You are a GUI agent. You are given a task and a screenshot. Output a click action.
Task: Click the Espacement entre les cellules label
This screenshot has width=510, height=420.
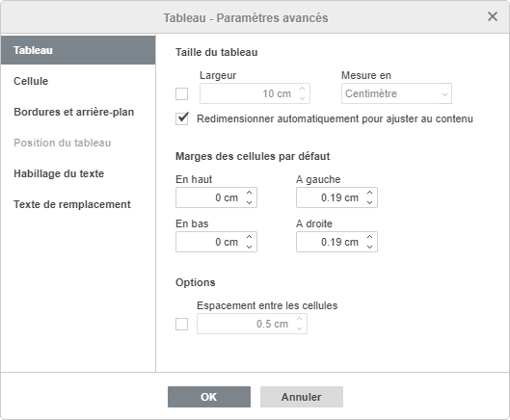click(x=267, y=305)
